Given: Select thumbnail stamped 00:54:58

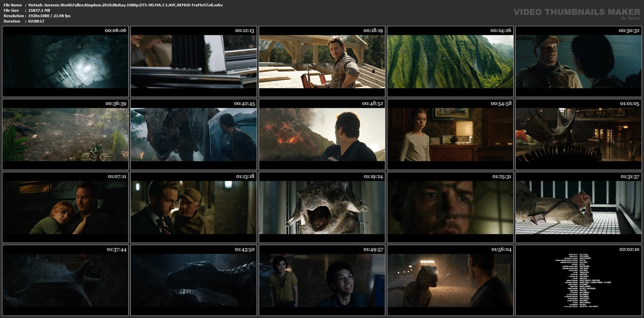Looking at the screenshot, I should (450, 134).
